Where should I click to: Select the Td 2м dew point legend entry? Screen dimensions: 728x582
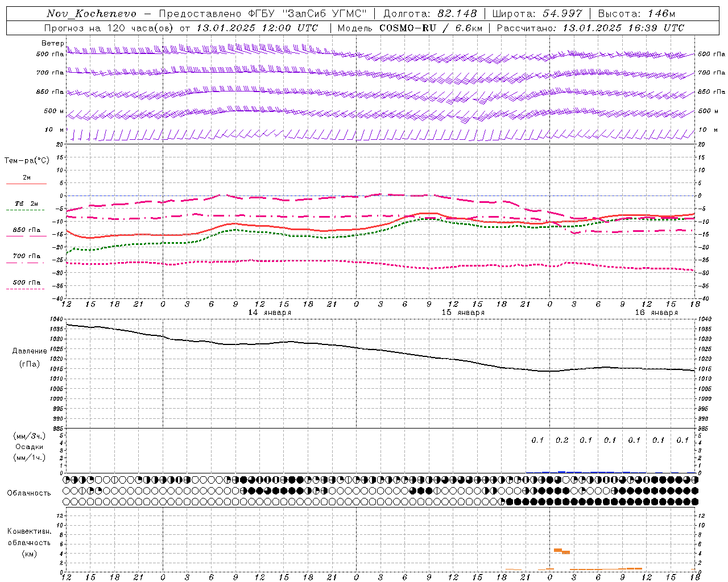tap(26, 203)
